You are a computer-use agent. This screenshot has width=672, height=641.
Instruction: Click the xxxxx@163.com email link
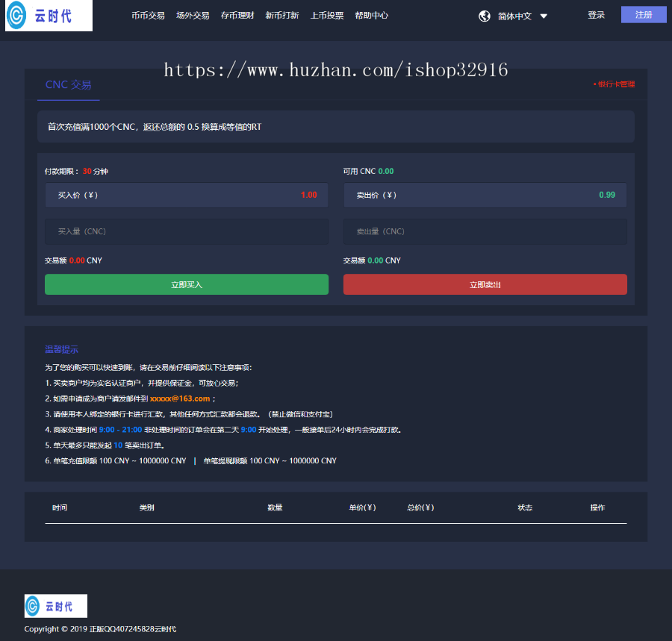pyautogui.click(x=180, y=398)
